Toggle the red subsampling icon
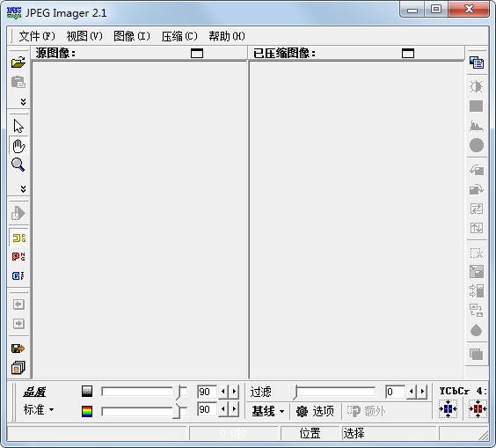Viewport: 496px width, 448px height. [478, 409]
